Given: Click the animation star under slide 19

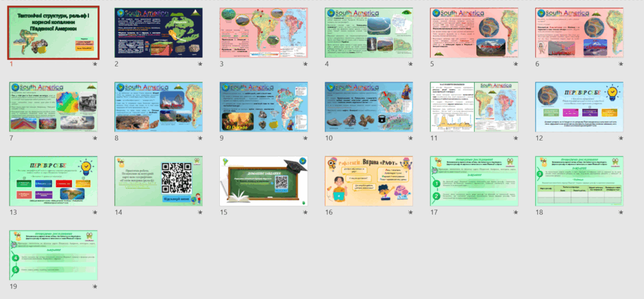Looking at the screenshot, I should click(95, 286).
